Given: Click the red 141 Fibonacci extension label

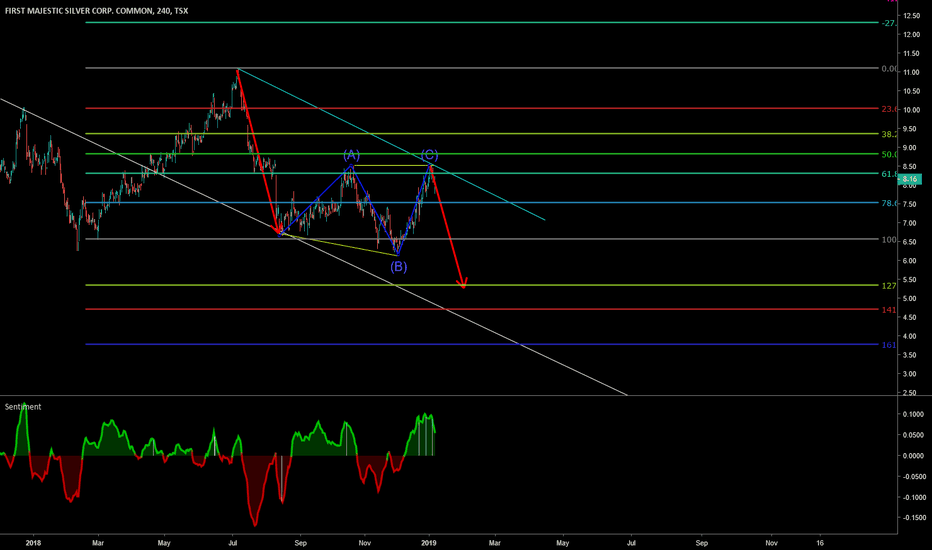Looking at the screenshot, I should (889, 310).
